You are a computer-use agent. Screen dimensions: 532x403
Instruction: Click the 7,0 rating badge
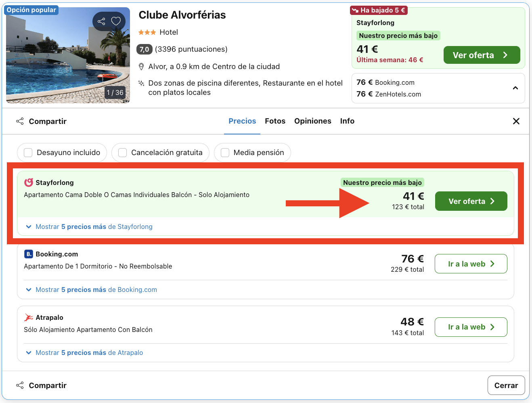coord(145,49)
